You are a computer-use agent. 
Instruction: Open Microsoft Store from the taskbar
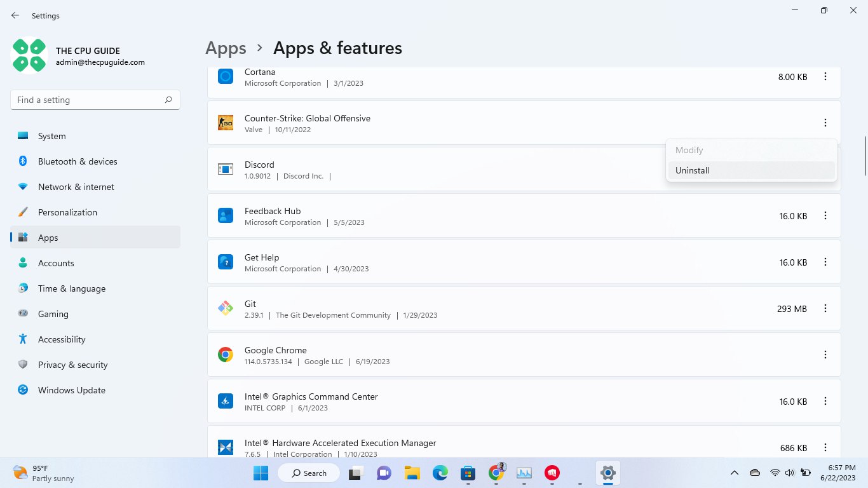(x=468, y=473)
